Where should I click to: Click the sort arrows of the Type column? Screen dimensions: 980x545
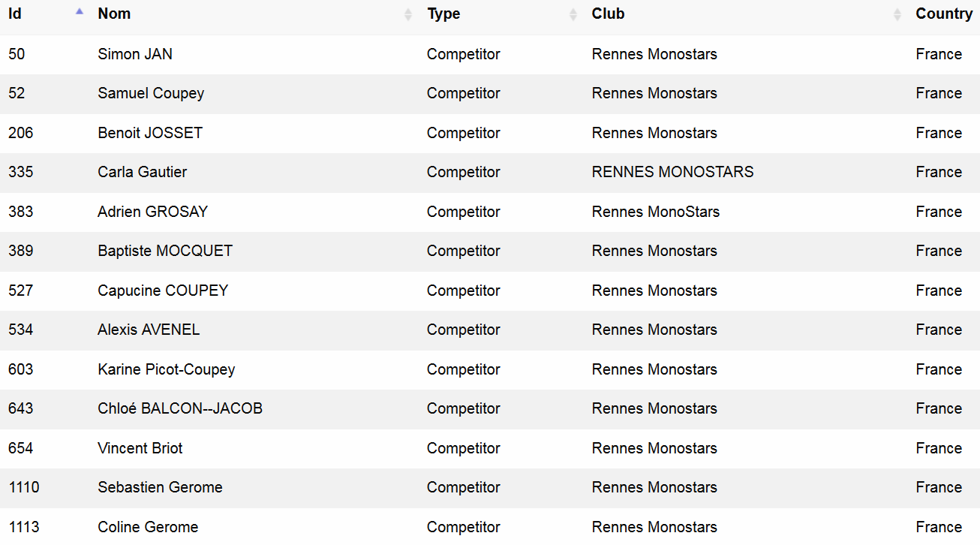573,14
